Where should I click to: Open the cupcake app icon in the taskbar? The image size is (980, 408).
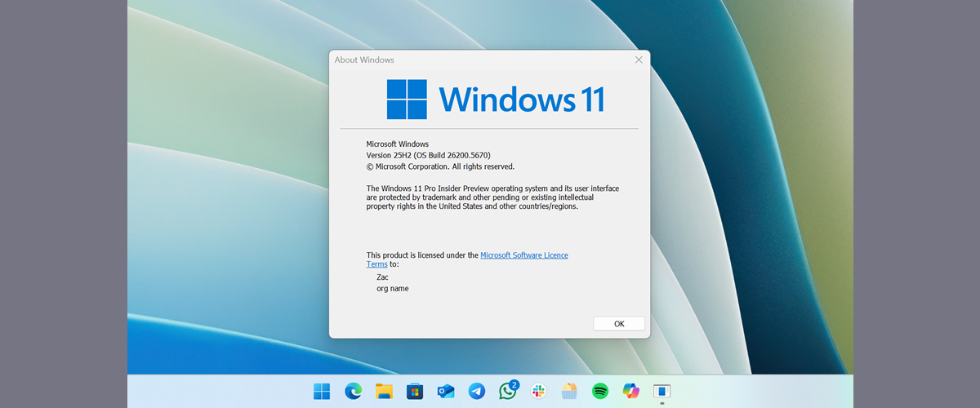tap(569, 391)
